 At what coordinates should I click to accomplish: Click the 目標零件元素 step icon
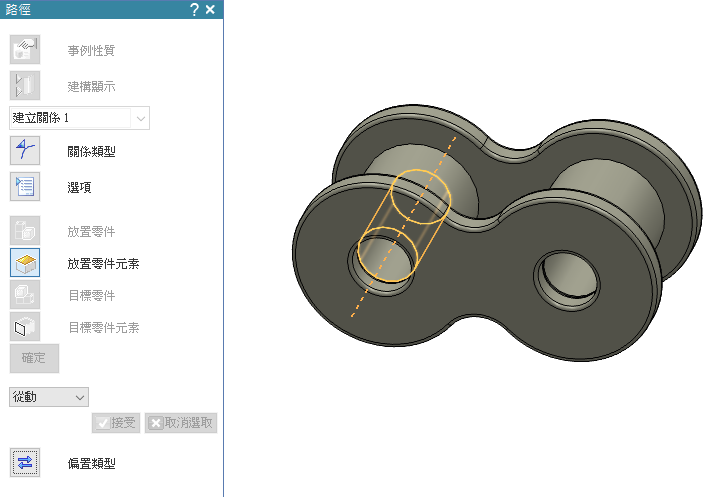tap(25, 326)
